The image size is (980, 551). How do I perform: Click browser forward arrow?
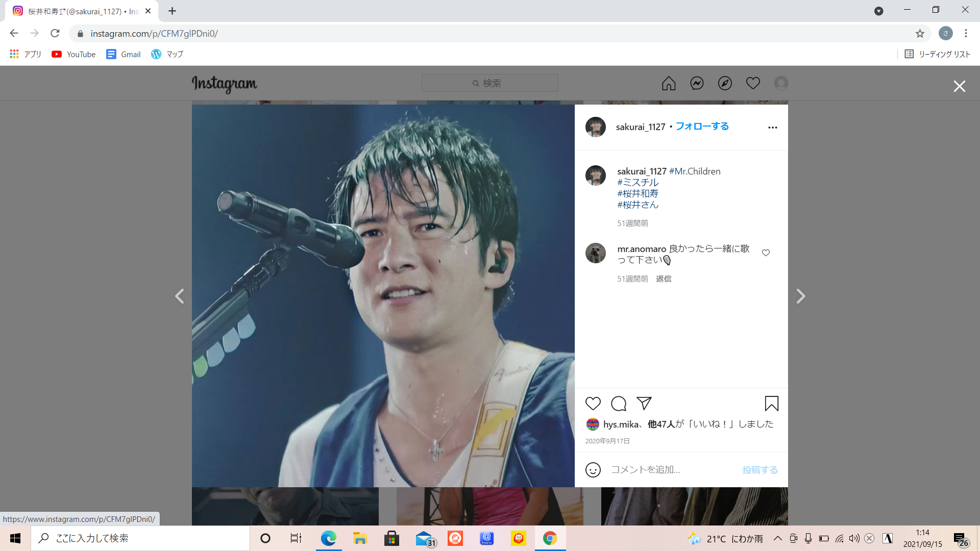34,33
